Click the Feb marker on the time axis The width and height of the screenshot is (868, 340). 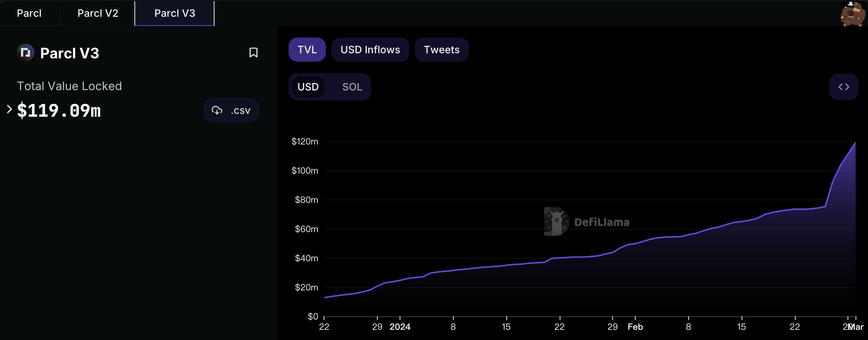[635, 327]
